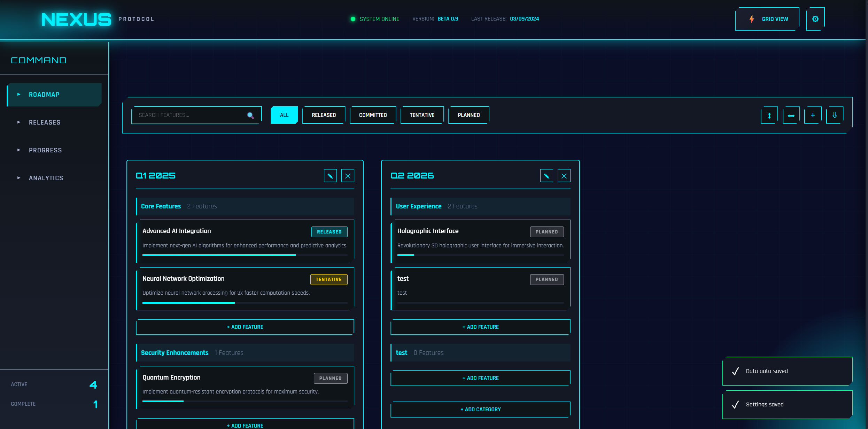Click the horizontal arrows toolbar icon
The width and height of the screenshot is (868, 429).
(x=791, y=116)
